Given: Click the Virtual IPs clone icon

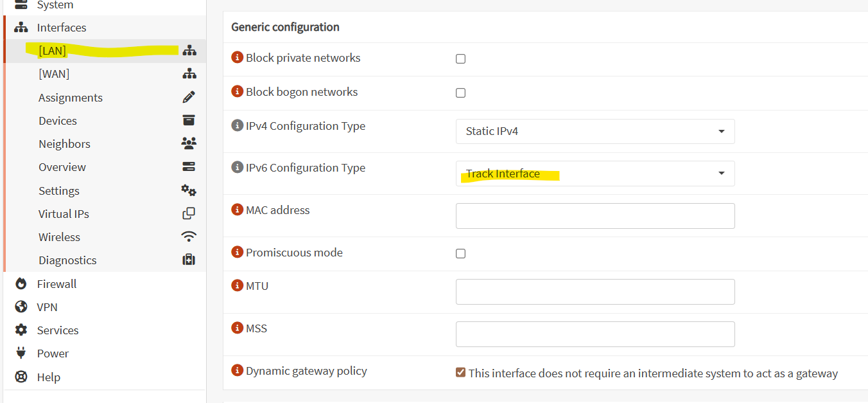Looking at the screenshot, I should [189, 213].
